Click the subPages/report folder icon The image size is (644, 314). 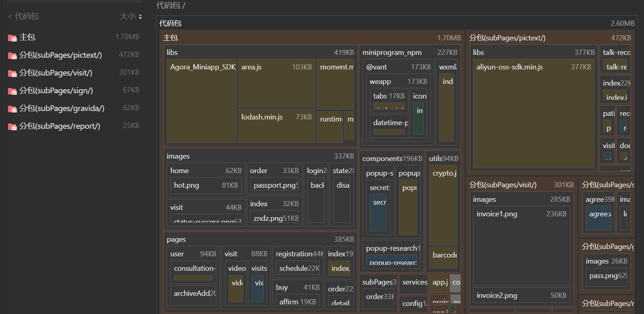13,126
